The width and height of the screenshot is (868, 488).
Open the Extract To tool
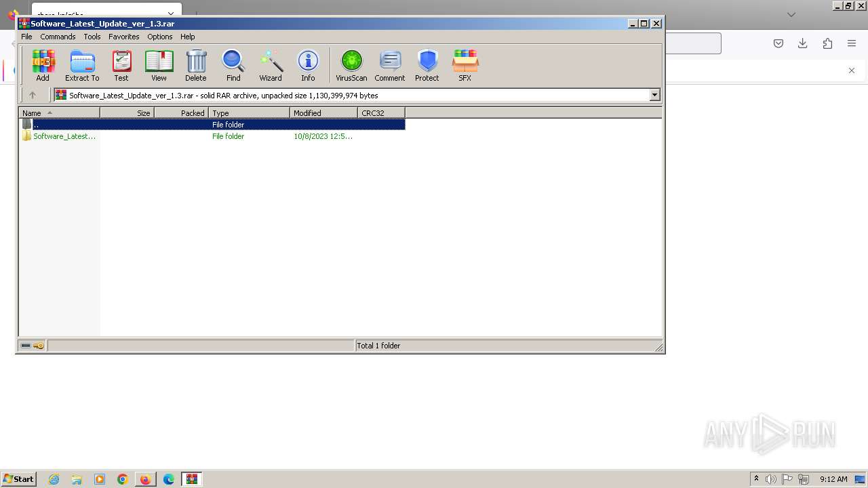82,66
